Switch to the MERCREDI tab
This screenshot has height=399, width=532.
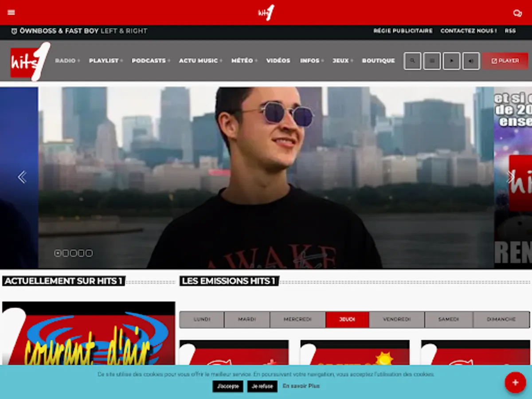point(297,320)
